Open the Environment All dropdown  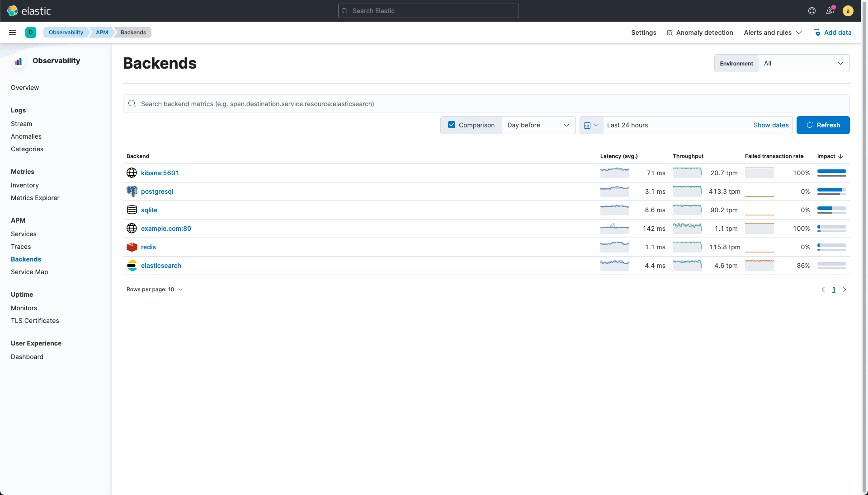[x=803, y=63]
